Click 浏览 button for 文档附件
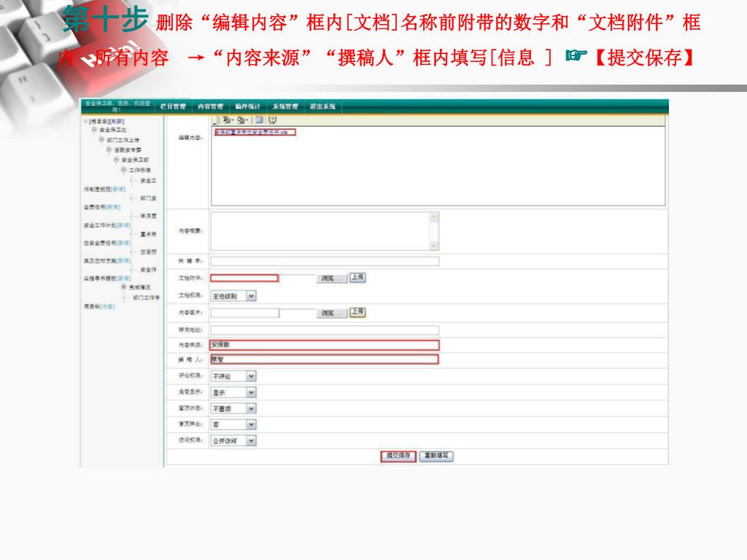 pos(332,278)
